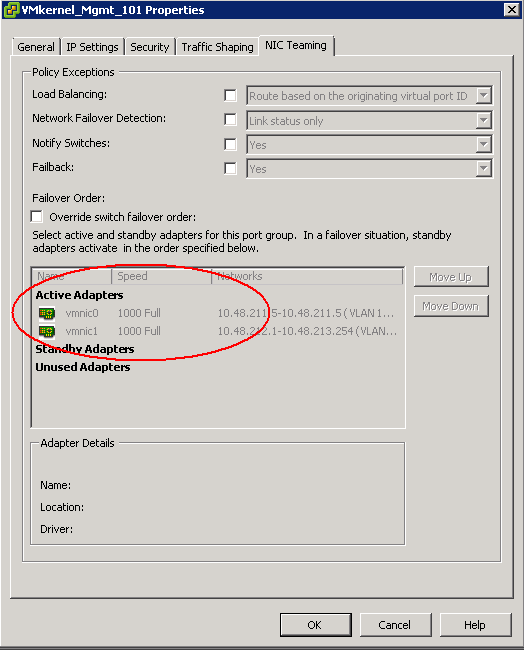
Task: Go to the Security tab
Action: click(150, 47)
